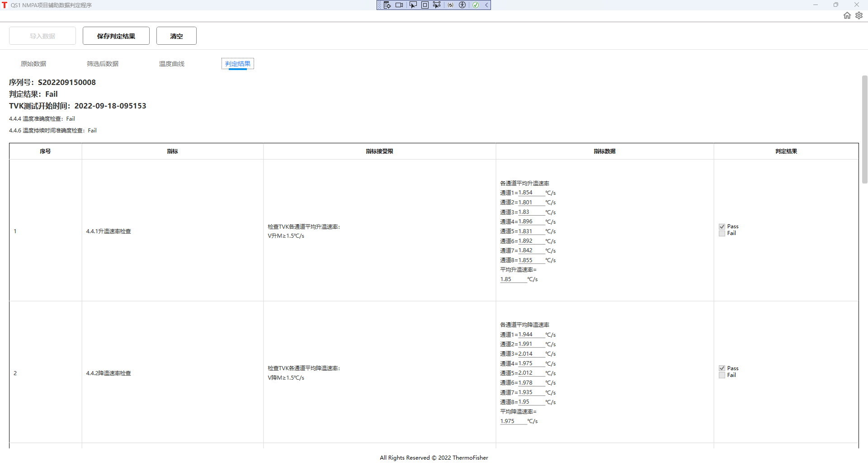Click the vertical scrollbar thumb
This screenshot has width=868, height=466.
864,129
